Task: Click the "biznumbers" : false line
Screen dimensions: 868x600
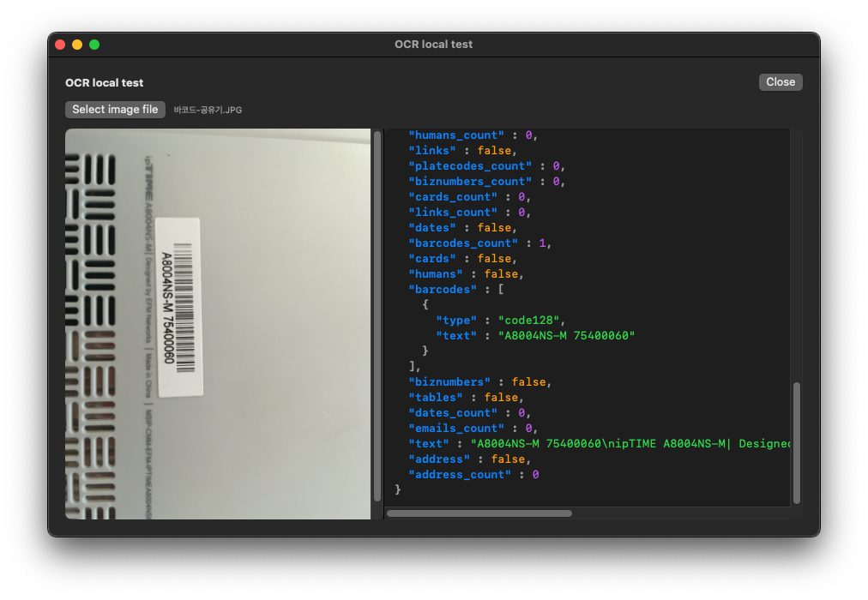Action: pos(480,382)
